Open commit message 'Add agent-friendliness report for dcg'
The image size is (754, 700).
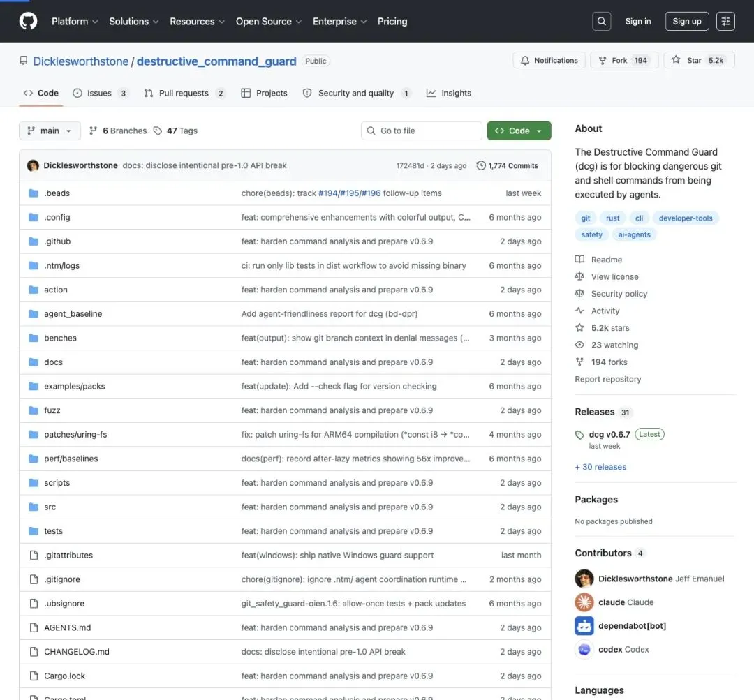pyautogui.click(x=330, y=314)
